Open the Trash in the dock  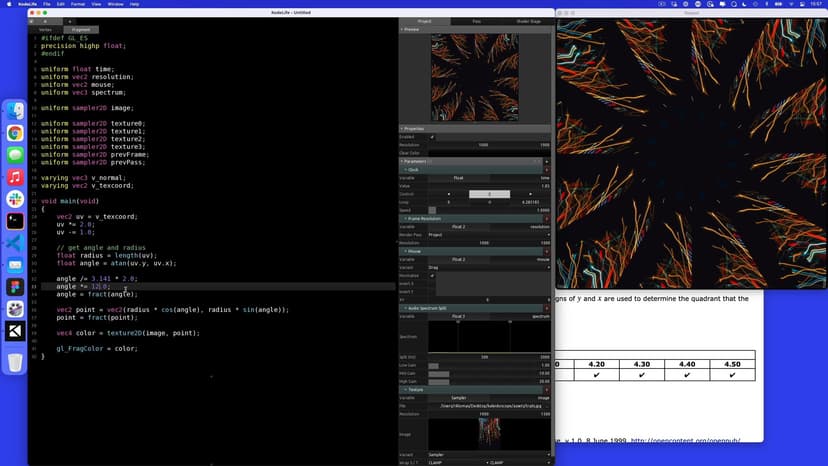click(15, 362)
